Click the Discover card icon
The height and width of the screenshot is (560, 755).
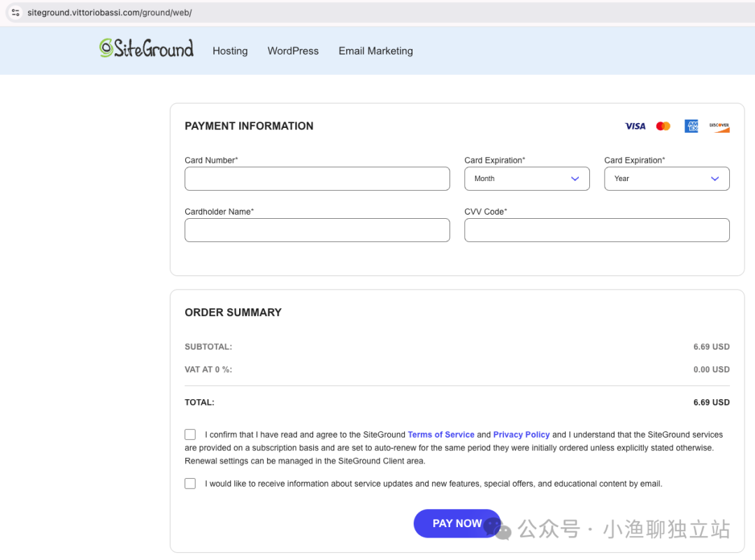(719, 127)
